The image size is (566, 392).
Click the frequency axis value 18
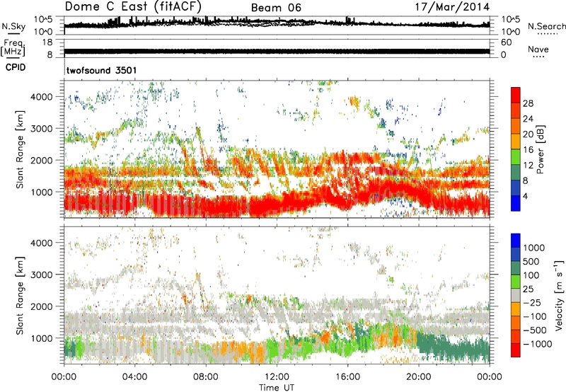[x=47, y=42]
